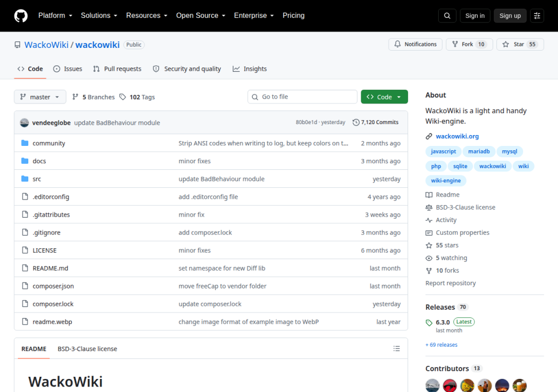The image size is (558, 392).
Task: Click the 6.3.0 release tag icon
Action: tap(429, 323)
